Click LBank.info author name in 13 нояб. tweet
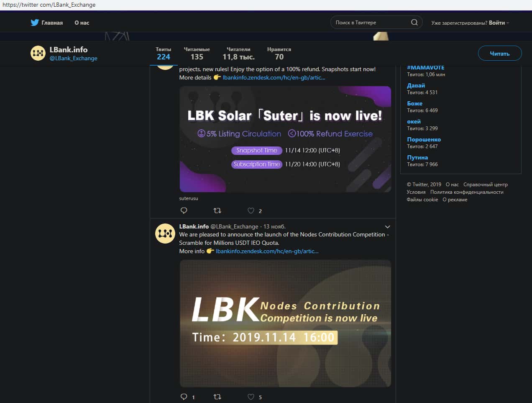 click(194, 226)
